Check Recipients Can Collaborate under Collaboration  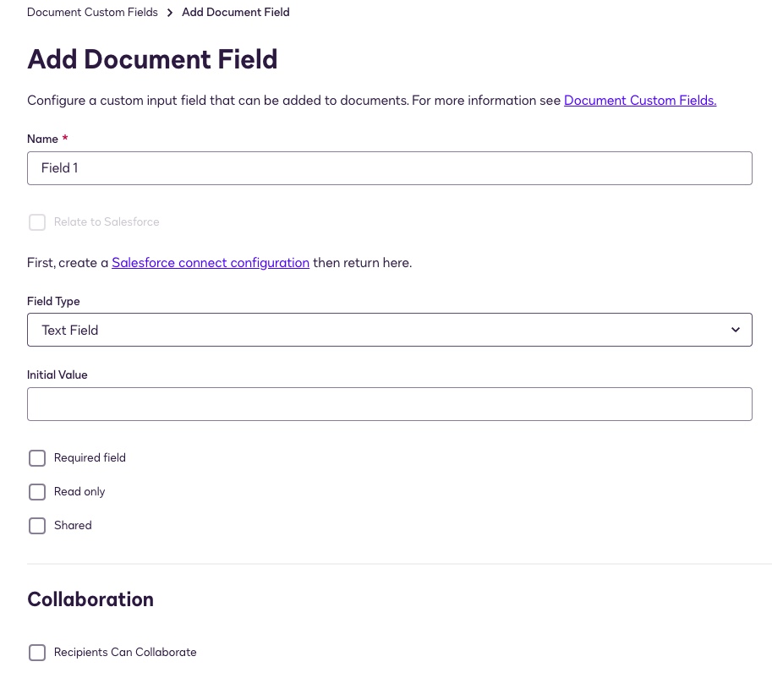click(37, 652)
